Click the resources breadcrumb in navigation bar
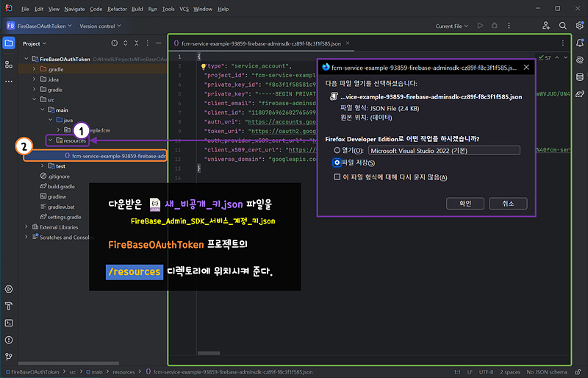The width and height of the screenshot is (588, 378). (123, 372)
